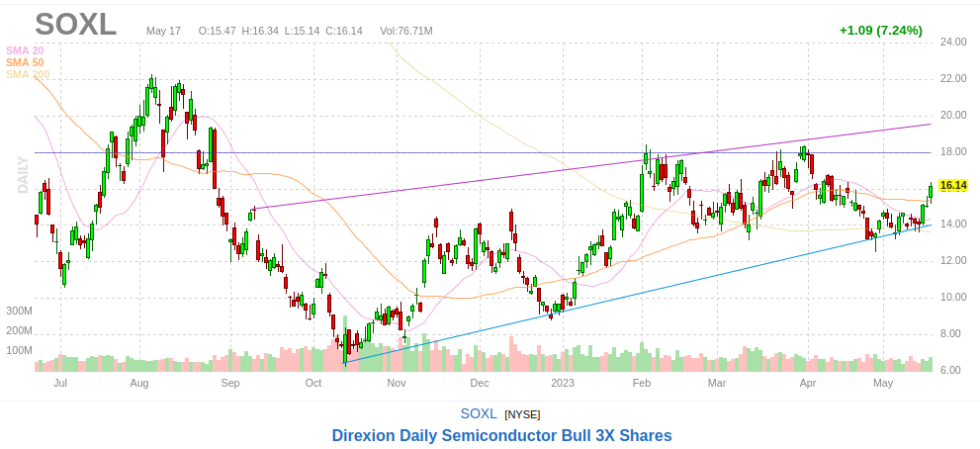The height and width of the screenshot is (449, 980).
Task: Click the Sep month label
Action: 231,383
